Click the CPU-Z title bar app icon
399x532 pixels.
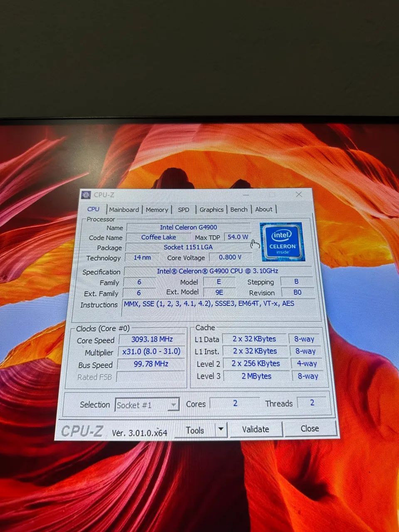point(86,195)
